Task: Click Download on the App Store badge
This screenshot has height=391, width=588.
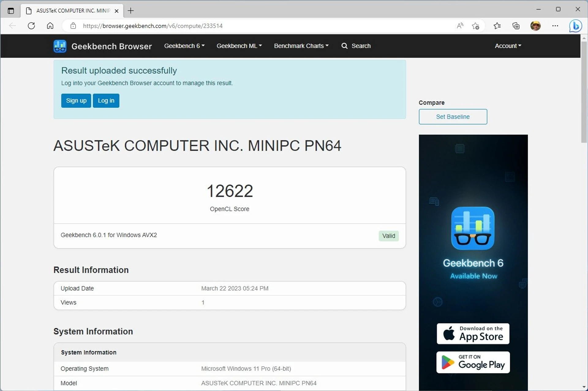Action: tap(473, 334)
